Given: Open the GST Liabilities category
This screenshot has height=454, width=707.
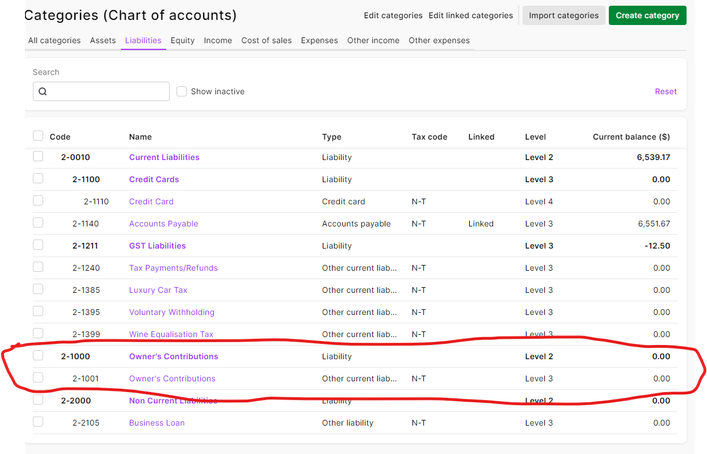Looking at the screenshot, I should (158, 246).
